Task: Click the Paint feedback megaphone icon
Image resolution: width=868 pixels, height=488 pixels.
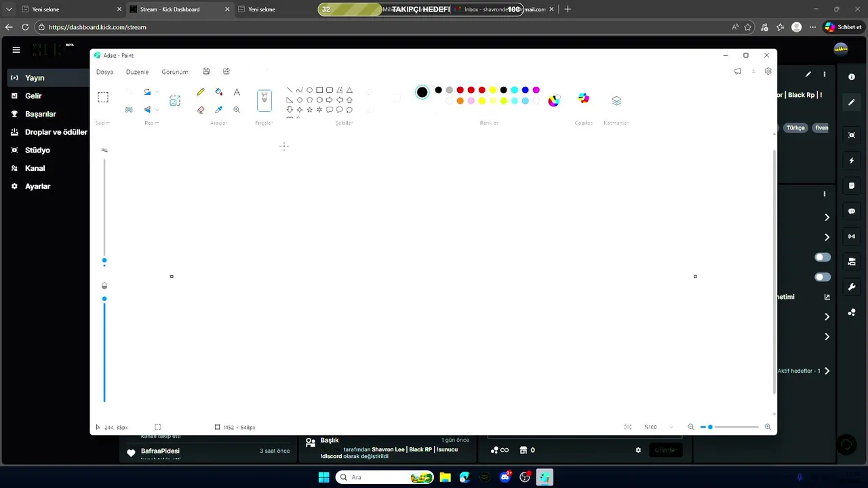Action: (738, 71)
